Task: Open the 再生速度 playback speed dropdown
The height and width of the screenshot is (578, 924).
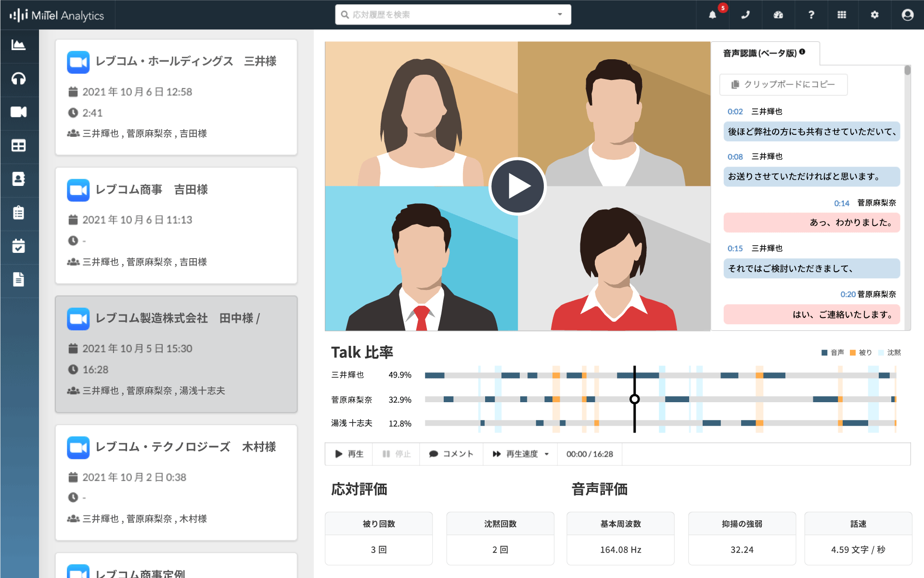Action: (520, 454)
